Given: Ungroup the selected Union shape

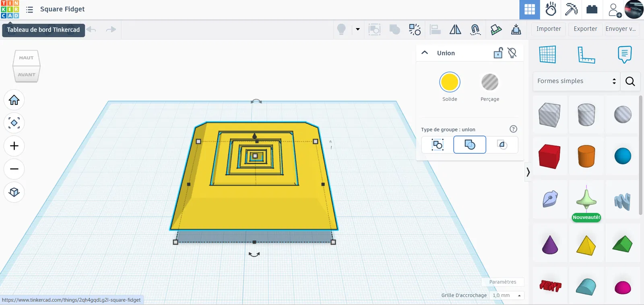Looking at the screenshot, I should (x=415, y=29).
